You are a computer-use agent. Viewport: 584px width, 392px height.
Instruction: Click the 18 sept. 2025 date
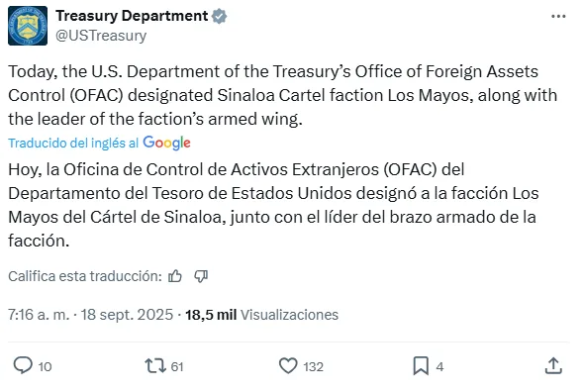coord(127,315)
